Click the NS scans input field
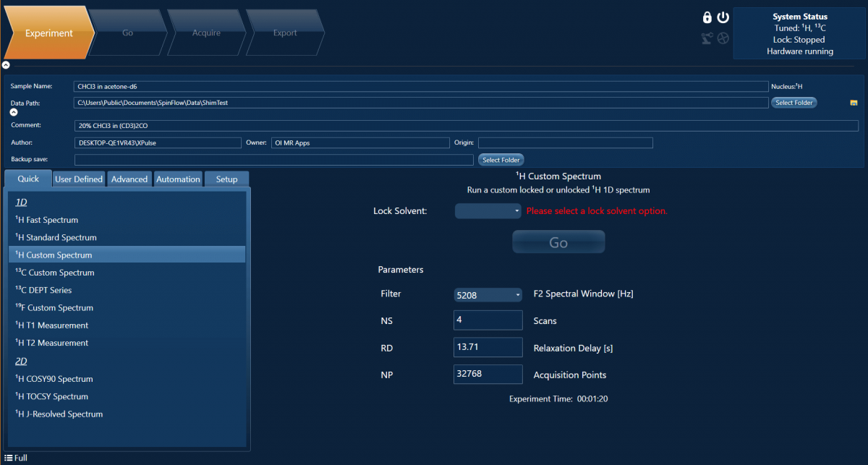This screenshot has width=868, height=465. 488,320
